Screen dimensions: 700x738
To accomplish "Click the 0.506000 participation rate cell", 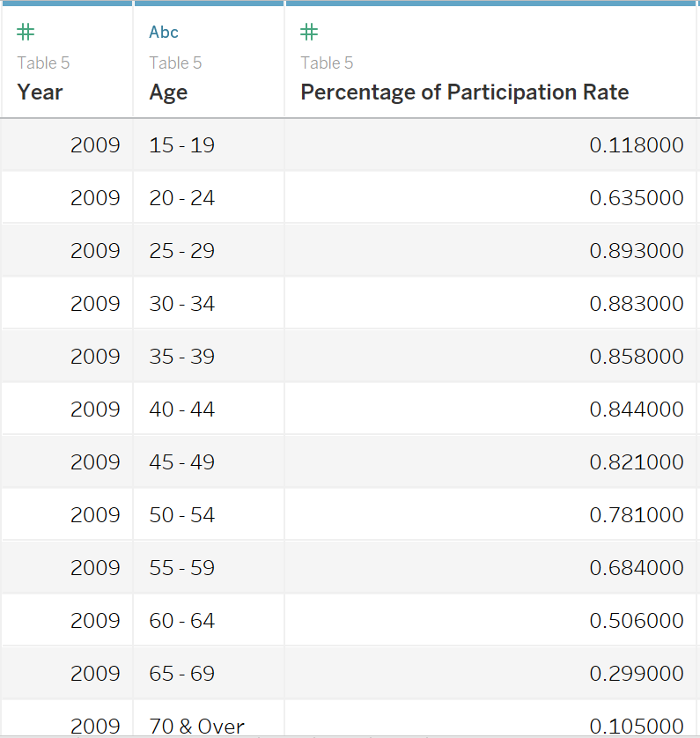I will (637, 620).
